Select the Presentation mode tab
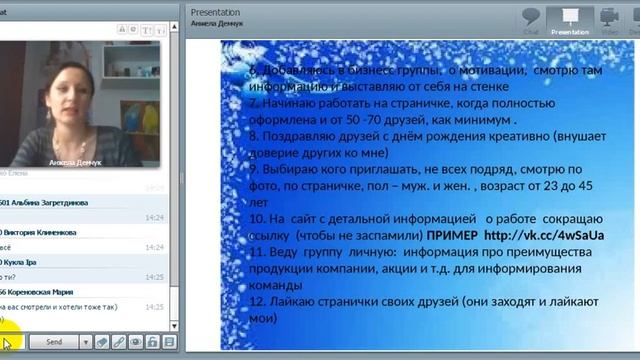 pos(570,21)
